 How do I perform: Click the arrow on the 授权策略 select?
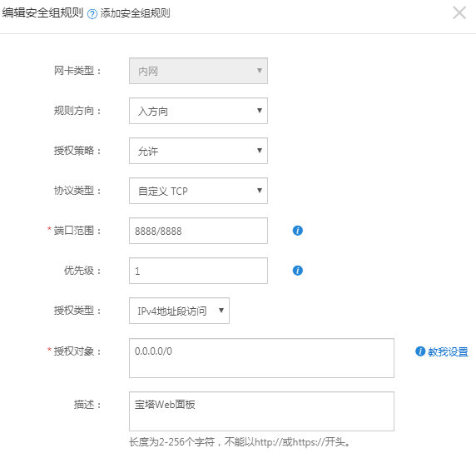(x=260, y=150)
